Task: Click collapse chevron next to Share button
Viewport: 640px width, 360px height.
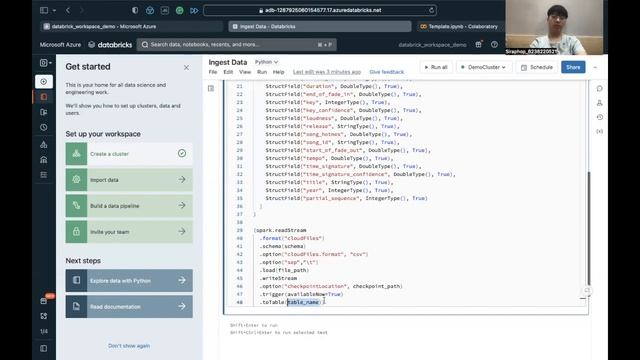Action: tap(595, 67)
